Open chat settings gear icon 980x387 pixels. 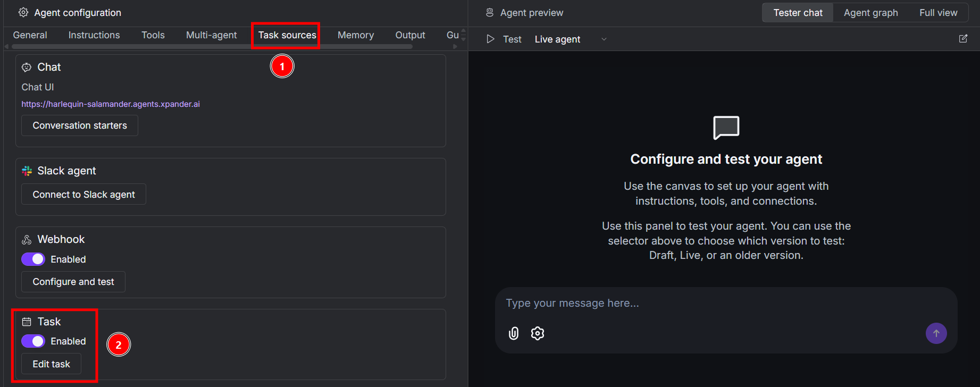pos(538,333)
